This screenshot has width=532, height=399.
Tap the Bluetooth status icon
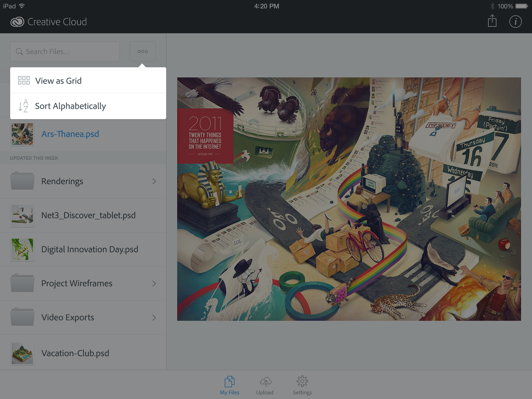492,6
